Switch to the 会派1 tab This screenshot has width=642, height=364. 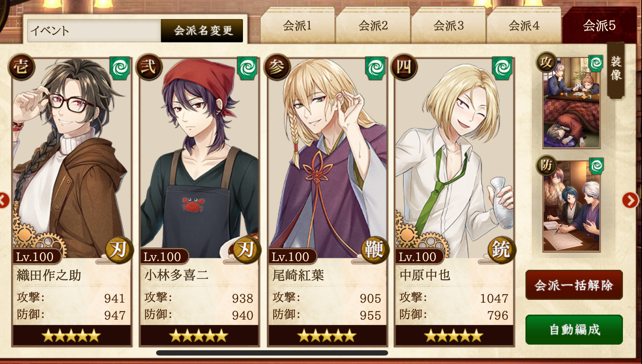[x=297, y=26]
